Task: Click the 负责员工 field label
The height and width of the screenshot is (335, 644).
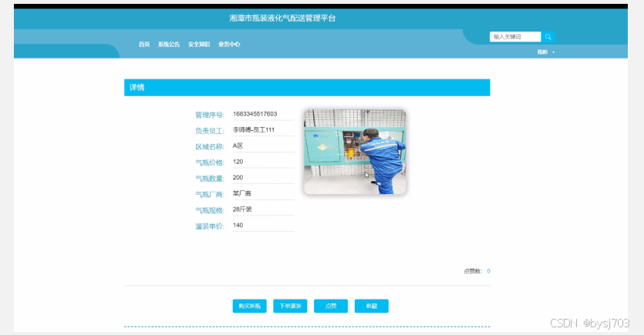Action: [x=210, y=131]
